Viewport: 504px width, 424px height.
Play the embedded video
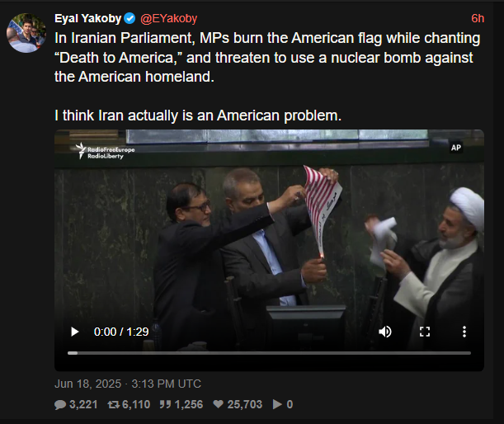click(74, 332)
